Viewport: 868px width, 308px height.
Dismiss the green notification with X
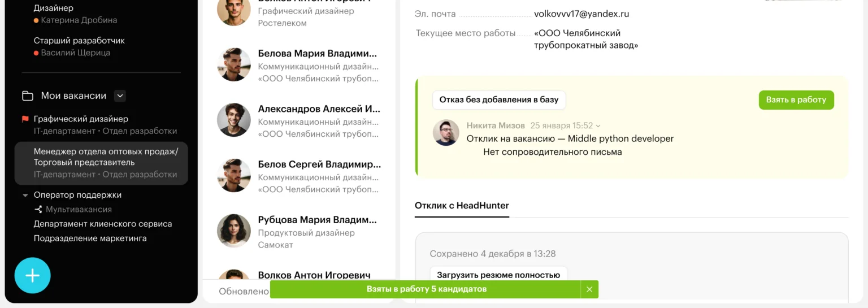pyautogui.click(x=589, y=289)
